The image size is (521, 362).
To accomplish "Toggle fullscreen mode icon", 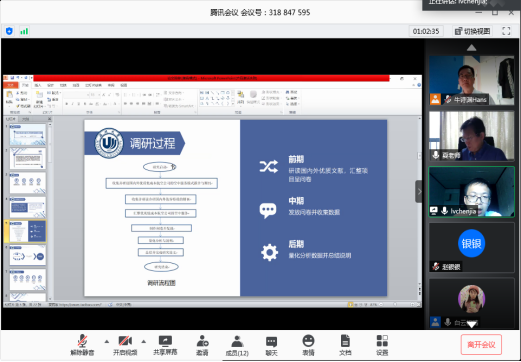I will [x=506, y=31].
